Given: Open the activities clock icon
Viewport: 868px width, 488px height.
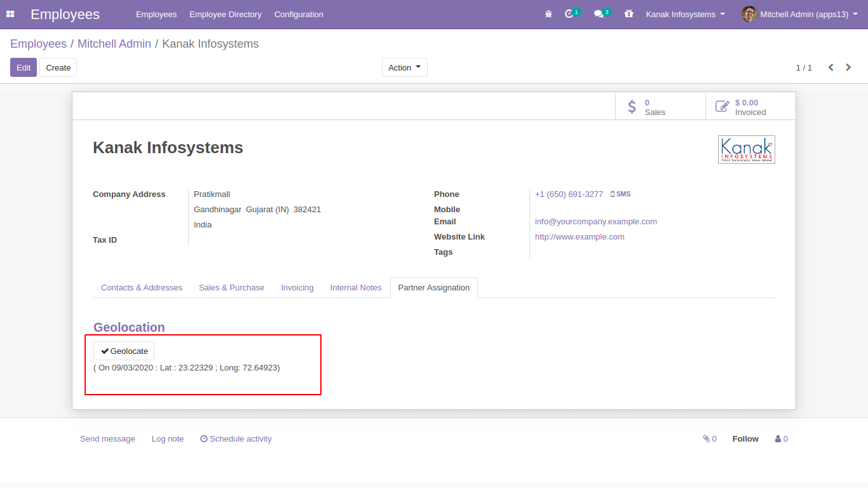Looking at the screenshot, I should coord(569,14).
